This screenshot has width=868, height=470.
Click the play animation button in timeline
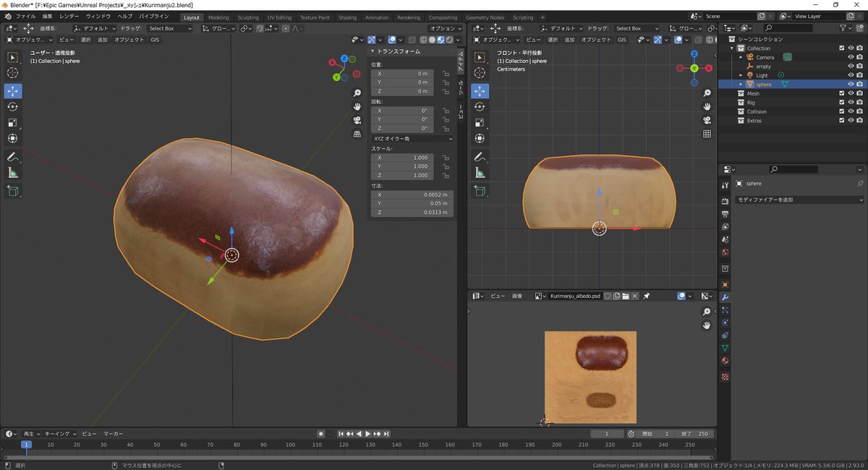[367, 434]
